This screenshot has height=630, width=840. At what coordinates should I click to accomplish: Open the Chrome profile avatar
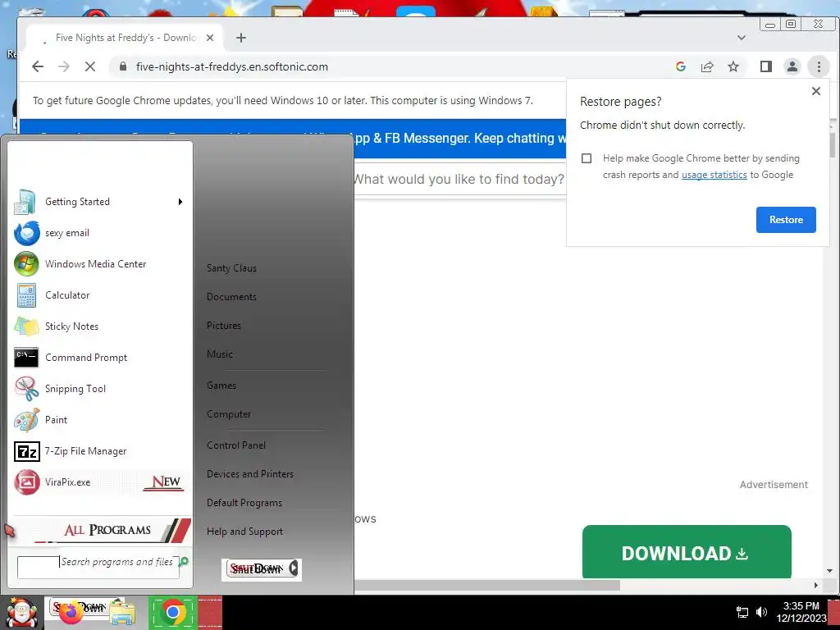pyautogui.click(x=792, y=66)
